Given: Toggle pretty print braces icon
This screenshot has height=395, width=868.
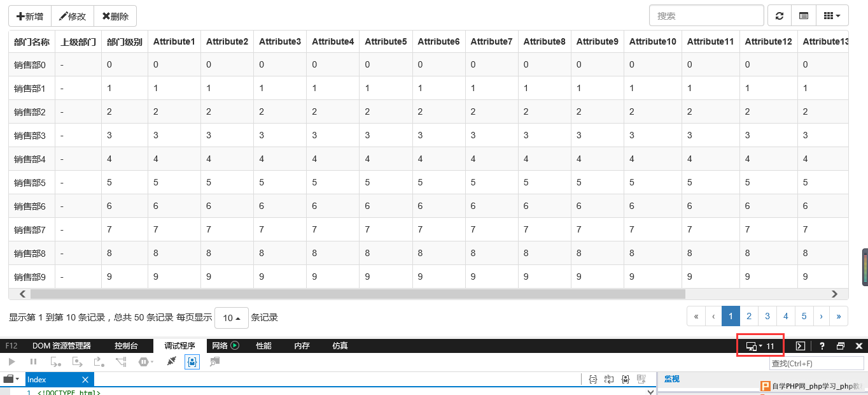Looking at the screenshot, I should (593, 379).
